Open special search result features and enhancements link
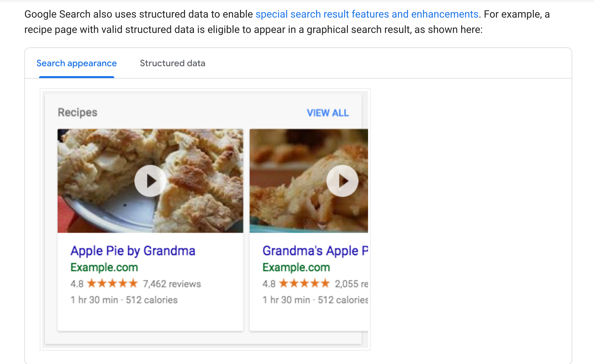The image size is (594, 364). coord(367,14)
